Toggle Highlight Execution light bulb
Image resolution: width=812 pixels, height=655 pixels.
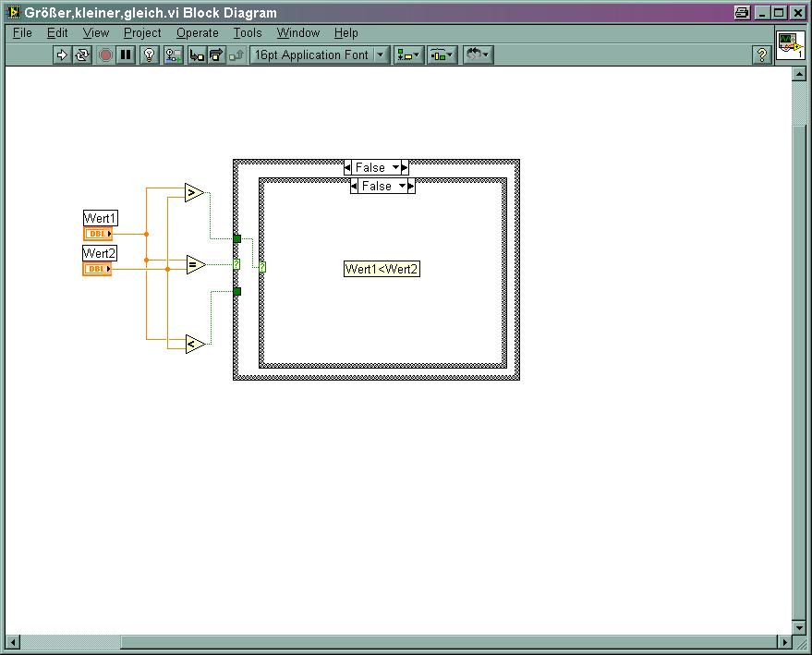click(x=150, y=55)
